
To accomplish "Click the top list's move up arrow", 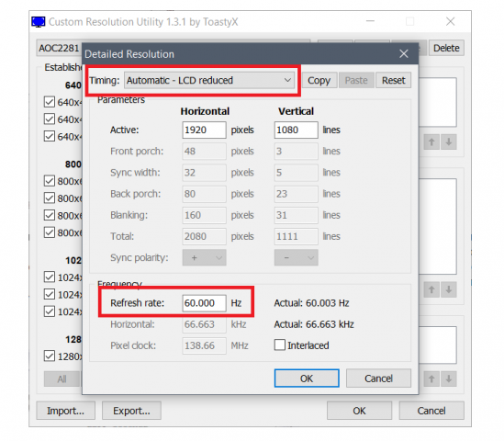I will (431, 141).
